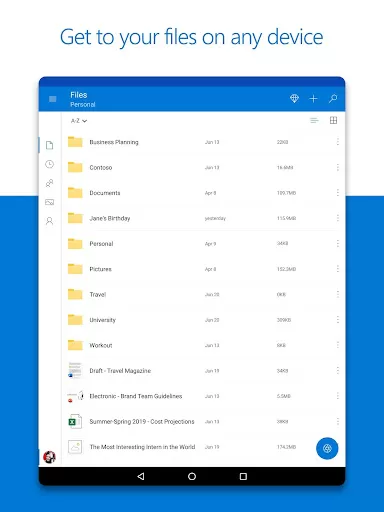Tap the account avatar picture
Image resolution: width=384 pixels, height=512 pixels.
point(49,457)
